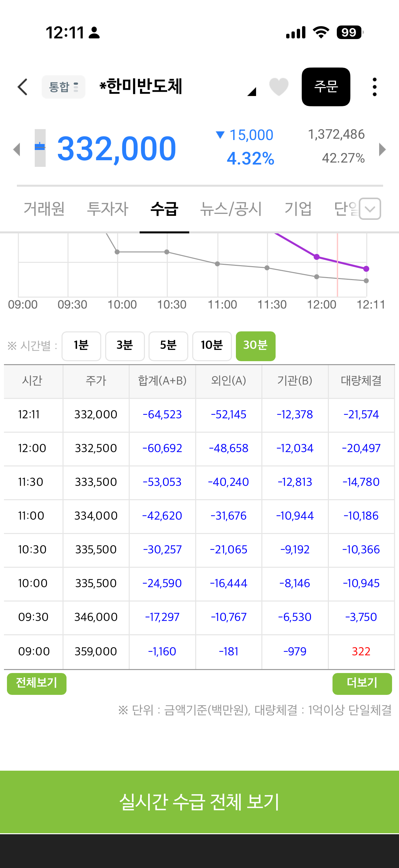Switch to the 뉴스/공시 tab
Viewport: 399px width, 868px height.
(231, 209)
